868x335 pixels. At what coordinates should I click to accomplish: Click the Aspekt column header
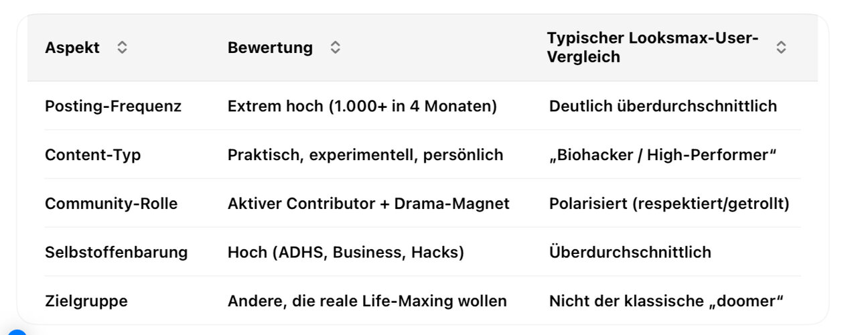click(x=72, y=48)
